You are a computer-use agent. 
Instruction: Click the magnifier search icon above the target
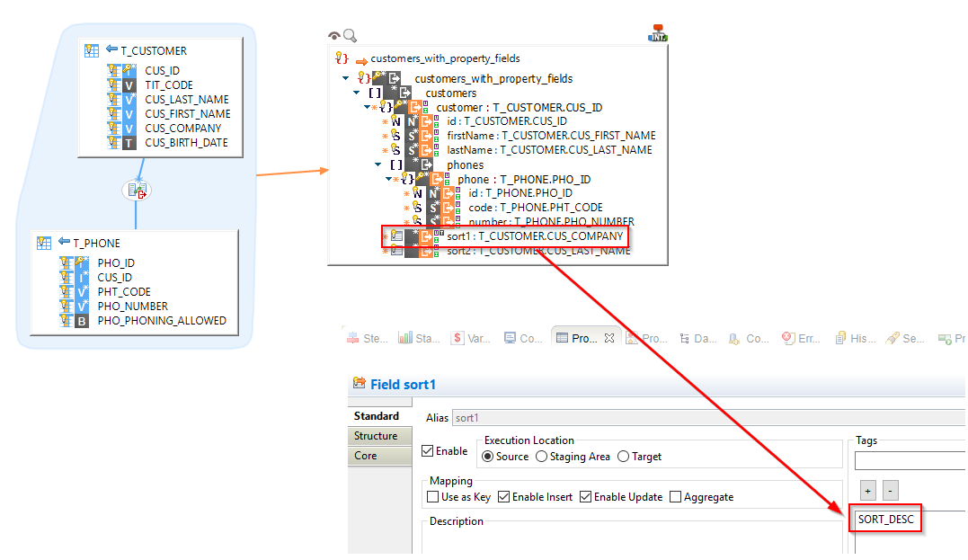350,36
